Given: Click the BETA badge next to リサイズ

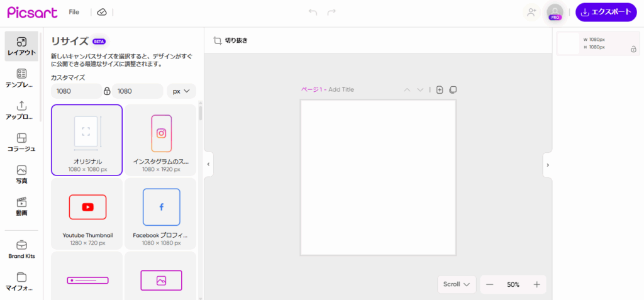Looking at the screenshot, I should (x=99, y=42).
